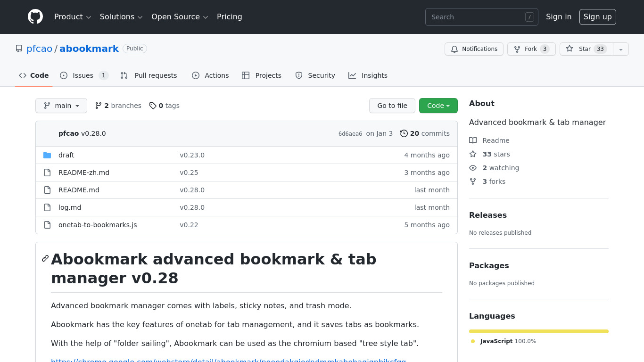
Task: Open the pfcao owner link
Action: (40, 49)
